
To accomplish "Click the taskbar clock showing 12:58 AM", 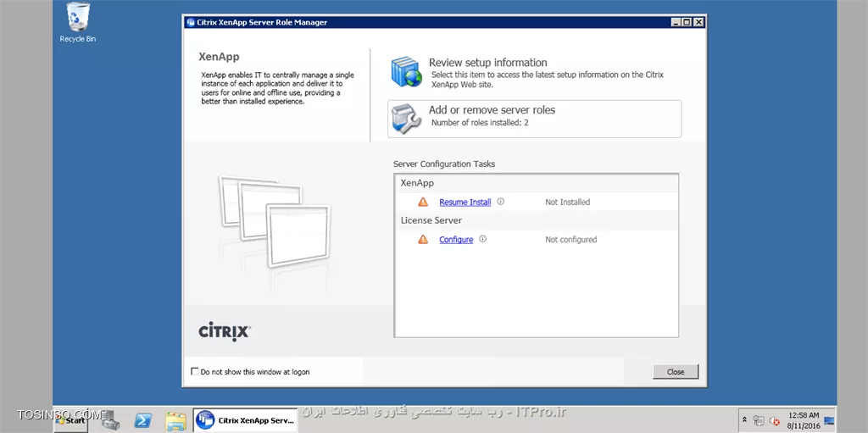I will pyautogui.click(x=804, y=420).
